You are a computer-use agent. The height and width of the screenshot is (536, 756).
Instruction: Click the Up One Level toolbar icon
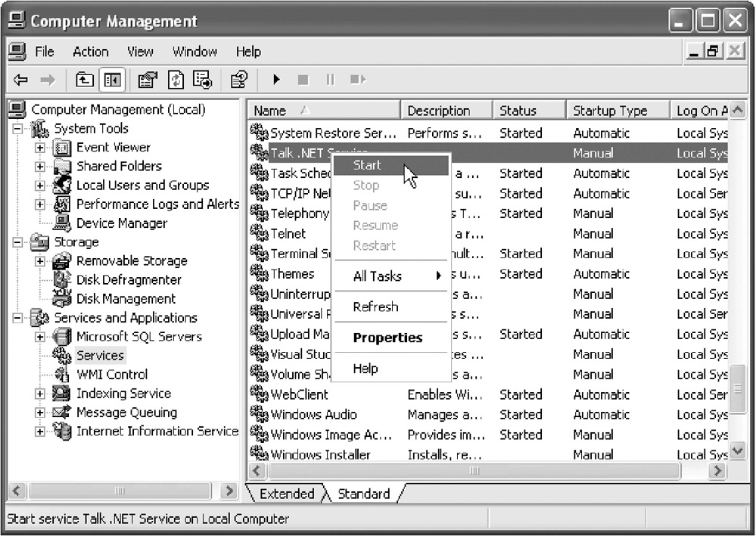pos(86,79)
